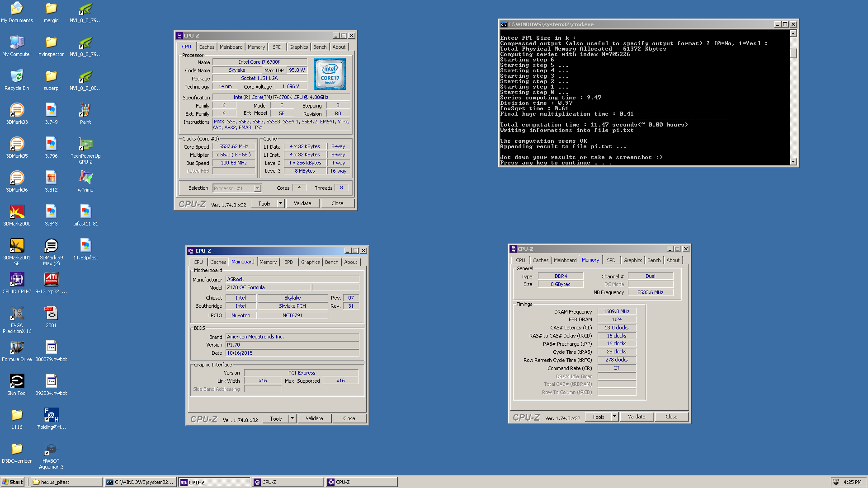Expand Tools arrow in Memory window
868x488 pixels.
click(x=614, y=417)
